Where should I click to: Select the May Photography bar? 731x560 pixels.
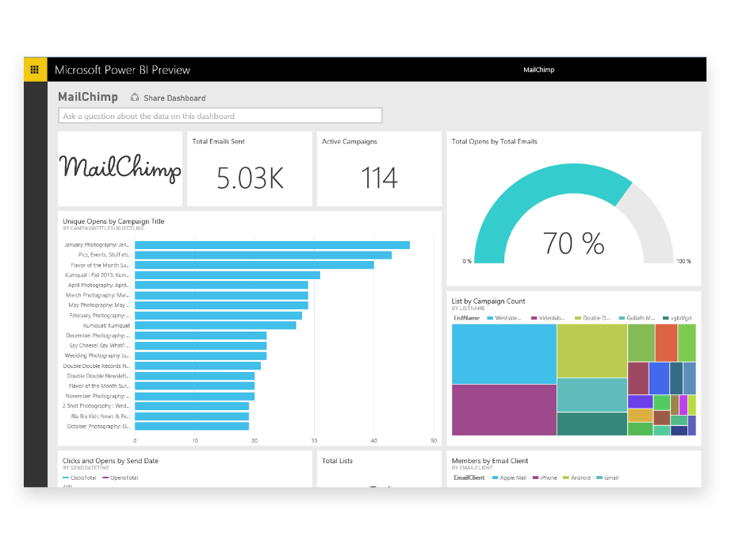click(221, 305)
